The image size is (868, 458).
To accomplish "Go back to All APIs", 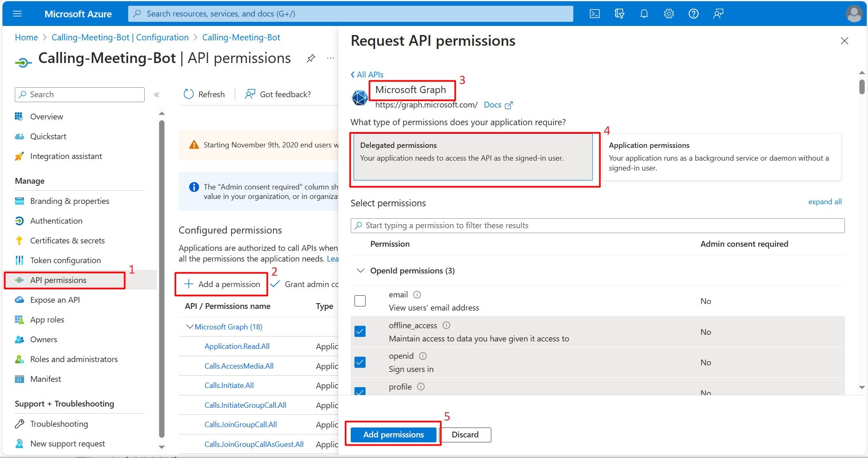I will tap(367, 75).
